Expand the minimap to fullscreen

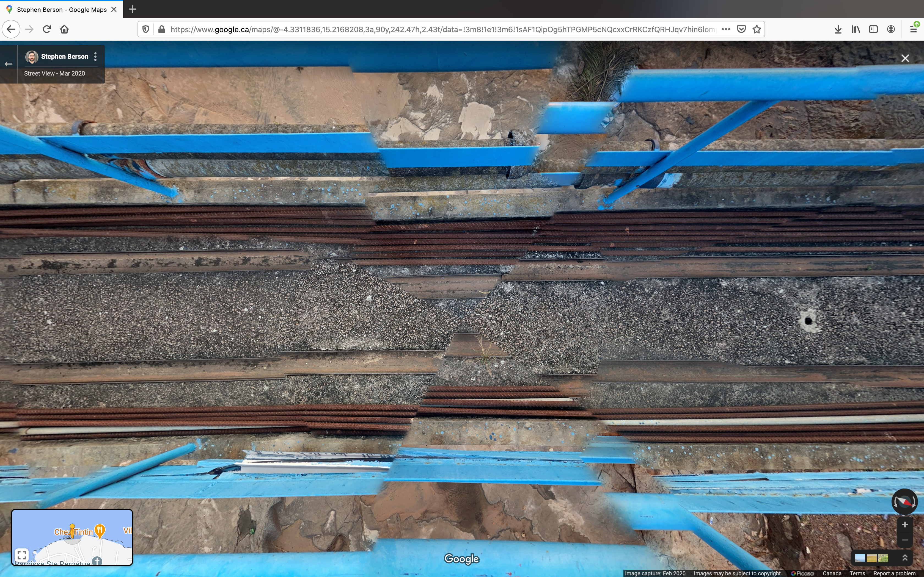[x=22, y=555]
